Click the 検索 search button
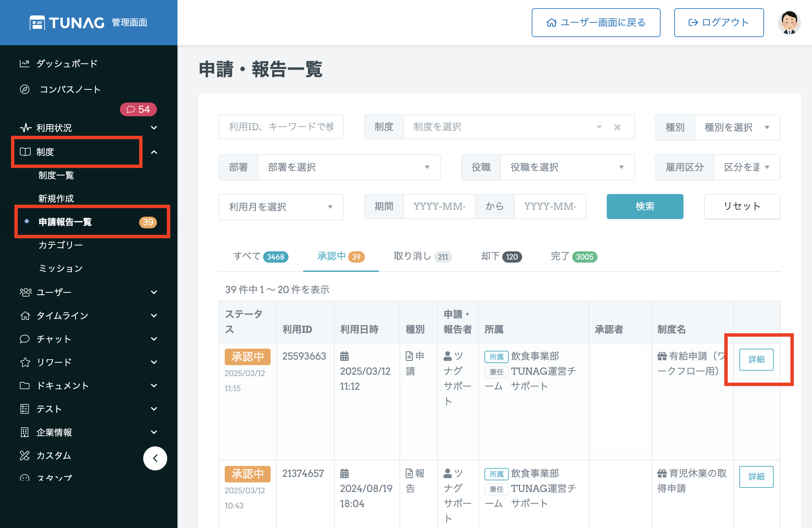Viewport: 812px width, 528px height. (x=644, y=206)
